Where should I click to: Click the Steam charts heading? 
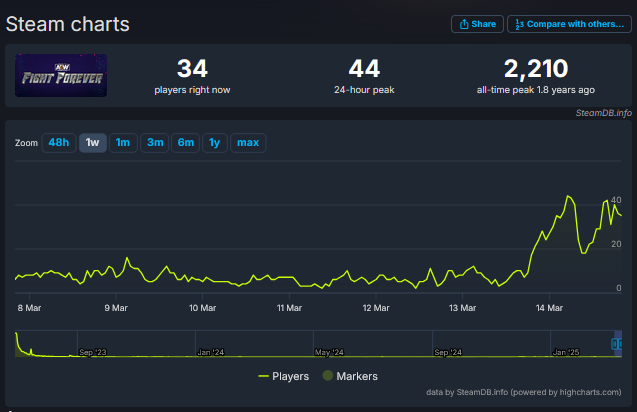[67, 24]
